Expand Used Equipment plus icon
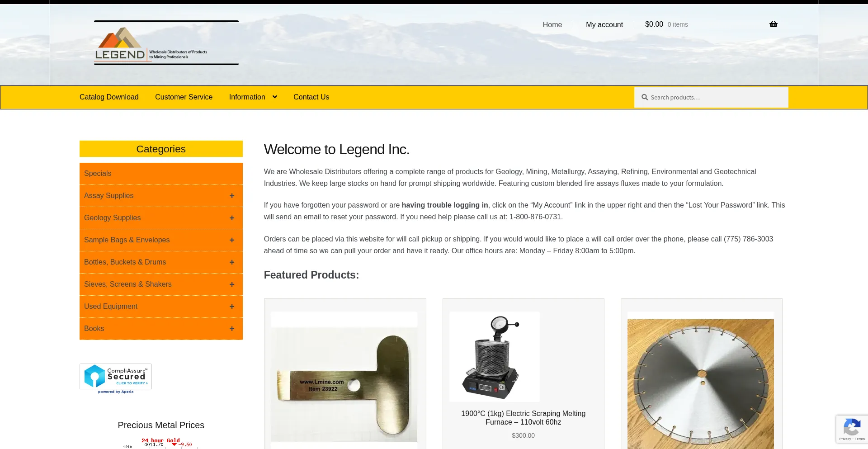This screenshot has width=868, height=449. pyautogui.click(x=232, y=307)
